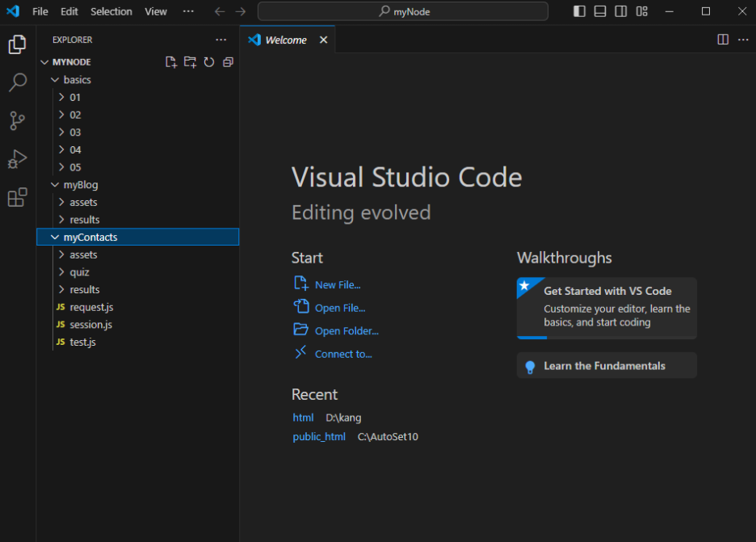This screenshot has width=756, height=542.
Task: Expand folder 04
Action: click(x=61, y=149)
